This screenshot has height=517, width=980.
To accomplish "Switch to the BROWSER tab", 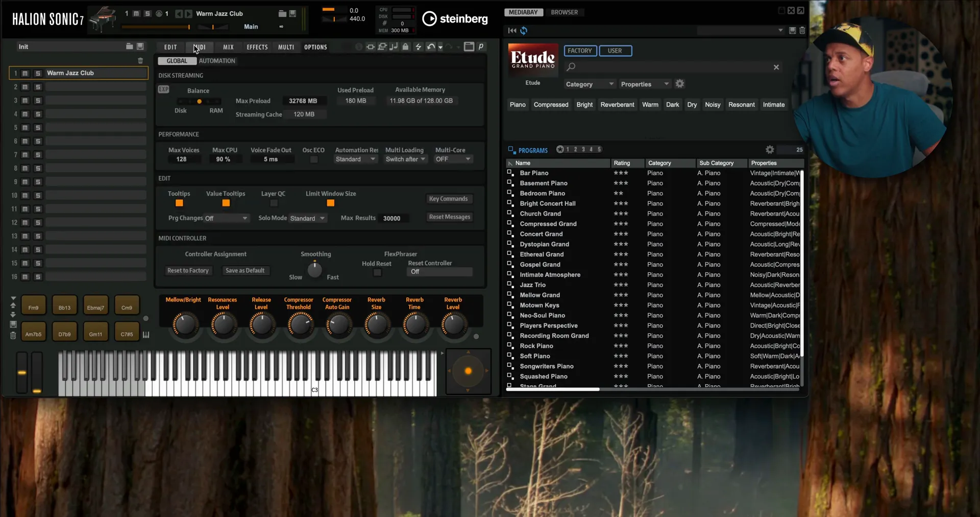I will tap(564, 12).
